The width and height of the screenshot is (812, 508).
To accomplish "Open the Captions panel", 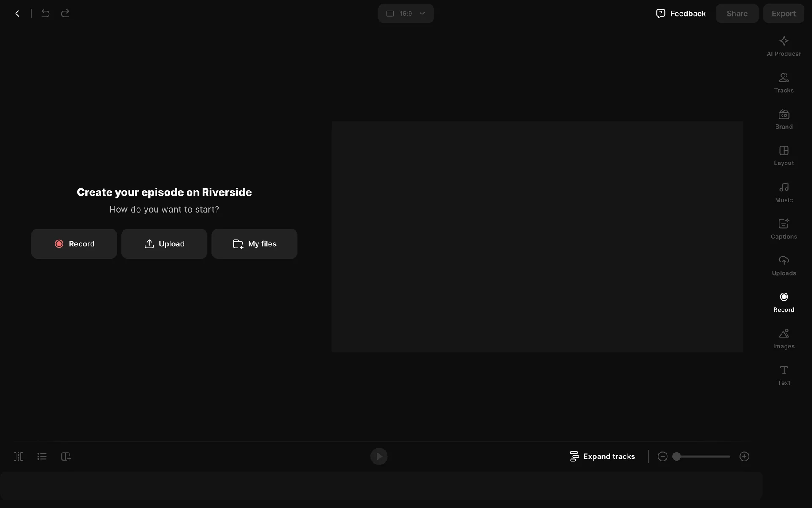I will (784, 229).
